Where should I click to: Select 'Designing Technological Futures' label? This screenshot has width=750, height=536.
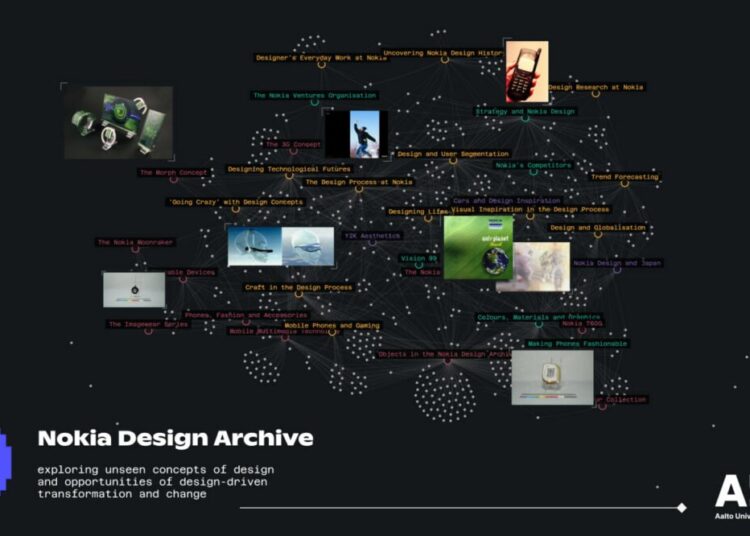tap(289, 169)
